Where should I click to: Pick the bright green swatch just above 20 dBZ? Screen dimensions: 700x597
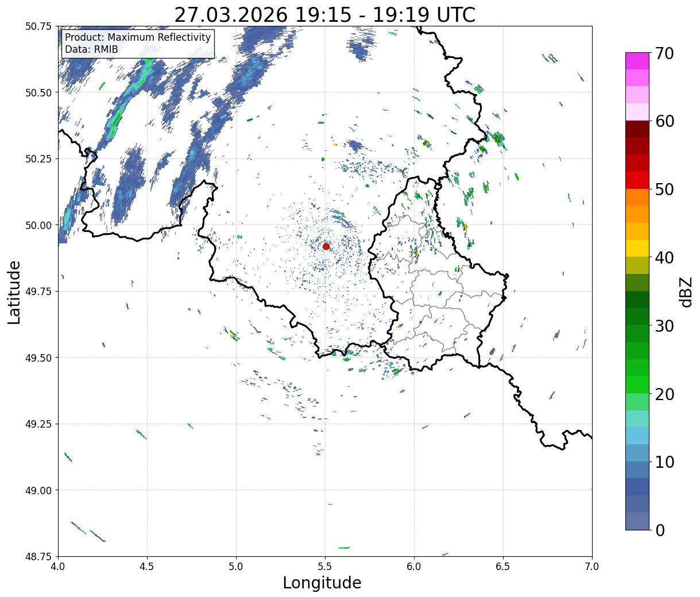pyautogui.click(x=637, y=385)
